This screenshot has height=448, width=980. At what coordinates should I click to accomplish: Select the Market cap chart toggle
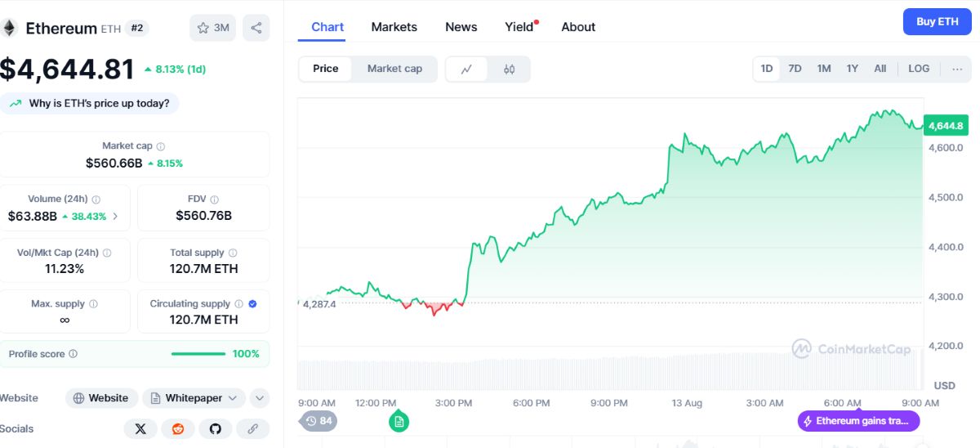394,69
